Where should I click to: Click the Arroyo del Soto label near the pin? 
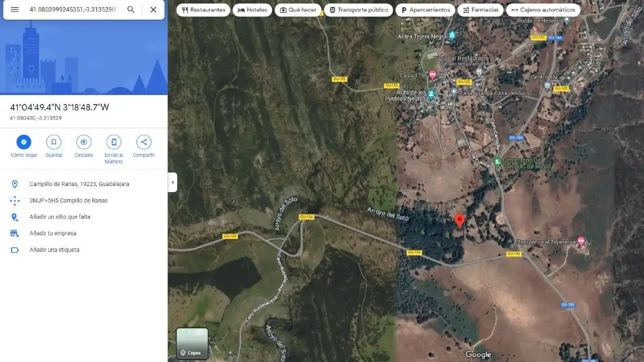click(387, 214)
